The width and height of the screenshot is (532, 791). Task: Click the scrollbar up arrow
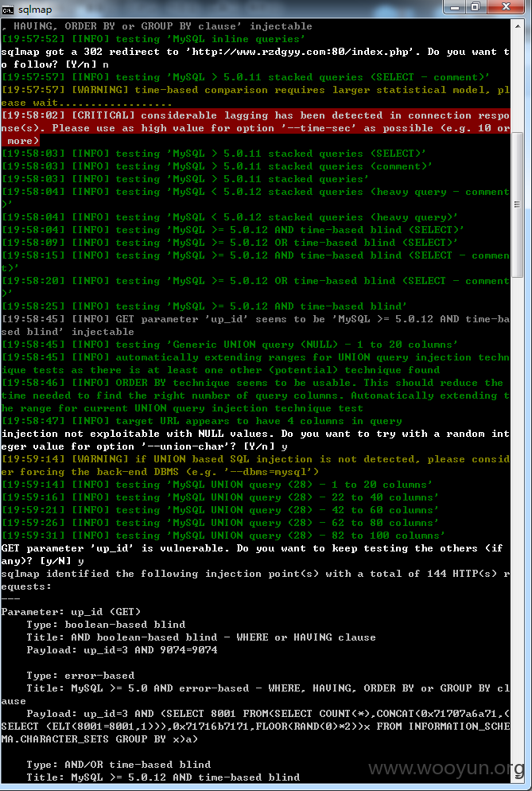[x=518, y=25]
